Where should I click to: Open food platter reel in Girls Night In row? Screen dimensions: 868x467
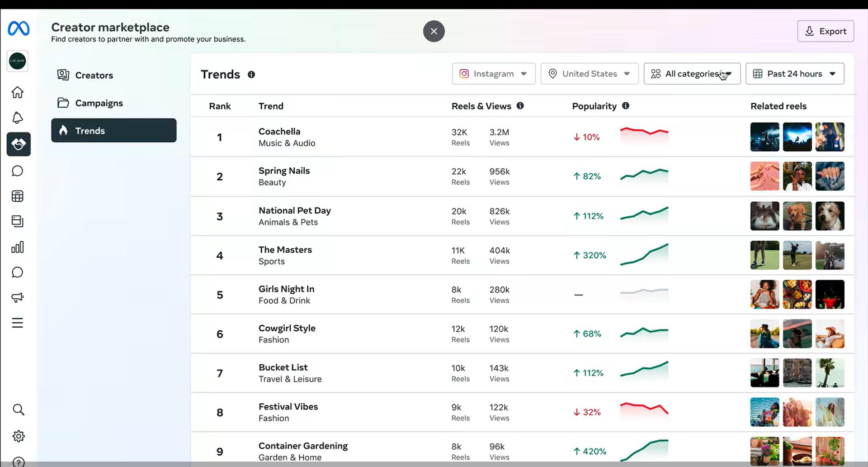click(x=797, y=295)
